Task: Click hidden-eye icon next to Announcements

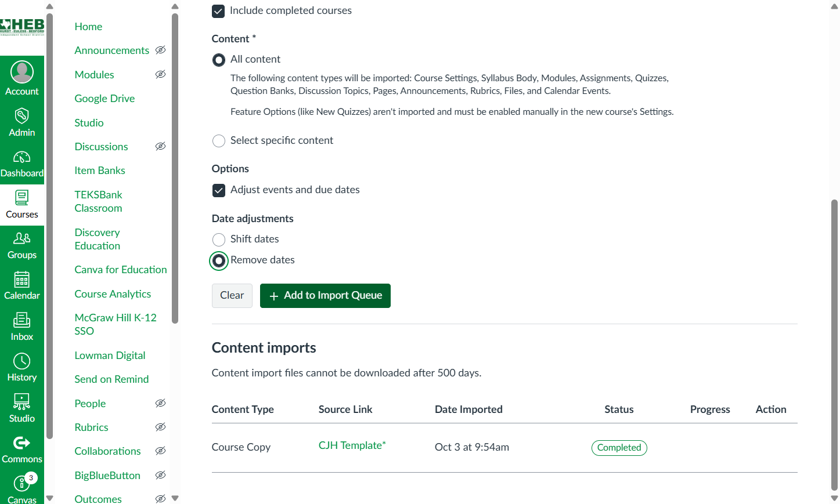Action: point(161,50)
